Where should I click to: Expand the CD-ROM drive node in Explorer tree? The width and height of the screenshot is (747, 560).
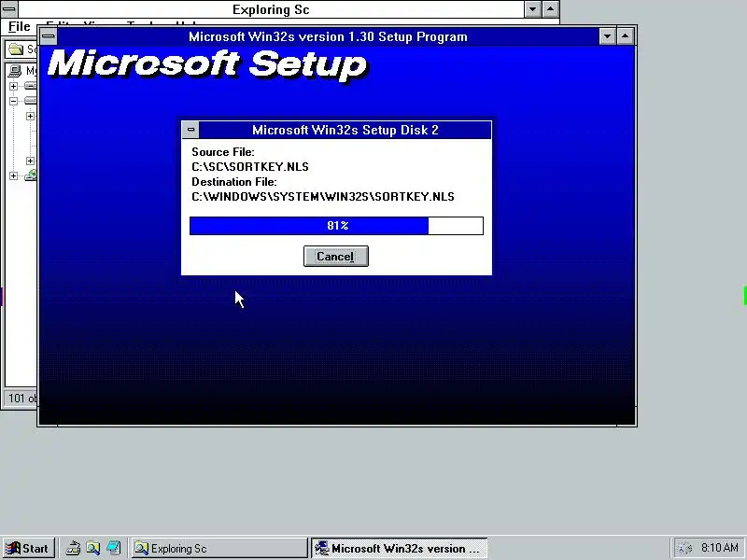13,175
